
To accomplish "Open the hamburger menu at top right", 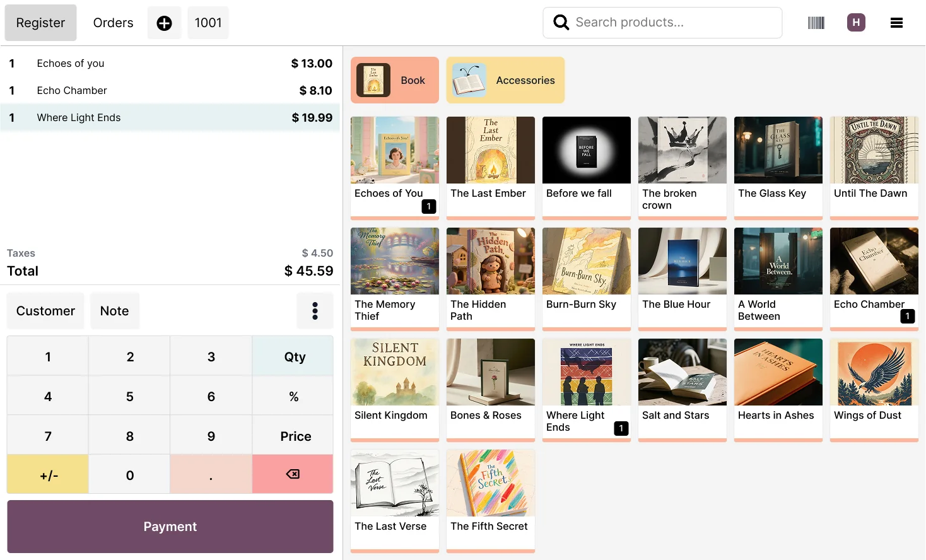I will tap(896, 22).
